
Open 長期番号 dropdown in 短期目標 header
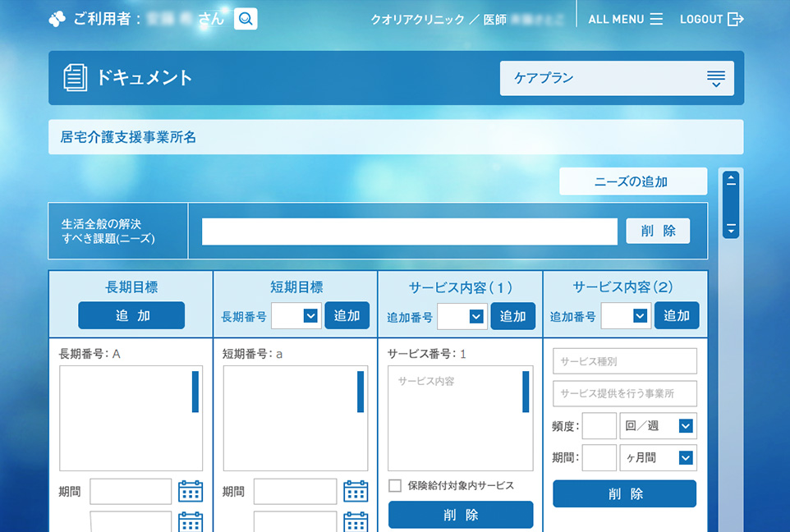coord(296,316)
